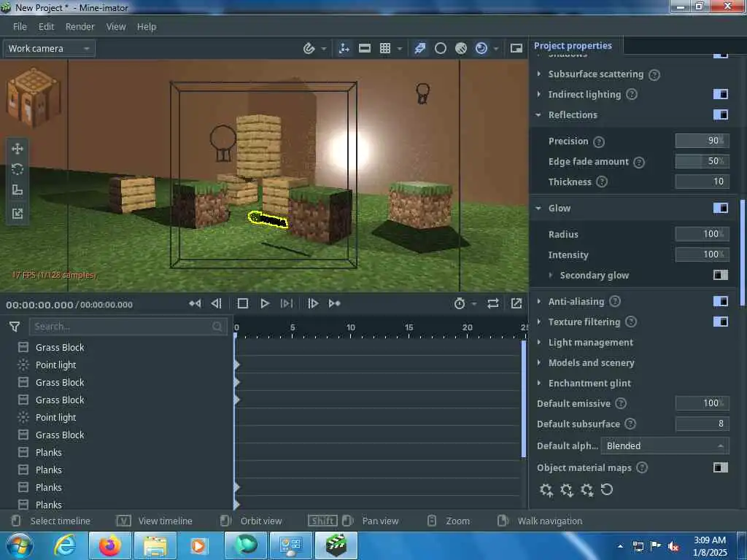Open the timeline filter funnel
This screenshot has width=747, height=560.
(15, 327)
